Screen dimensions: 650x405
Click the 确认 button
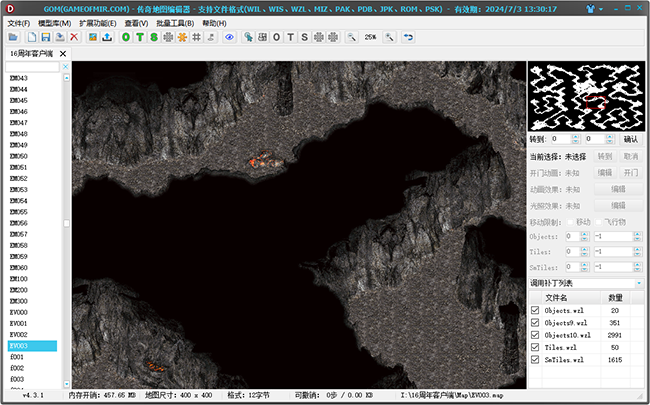630,140
